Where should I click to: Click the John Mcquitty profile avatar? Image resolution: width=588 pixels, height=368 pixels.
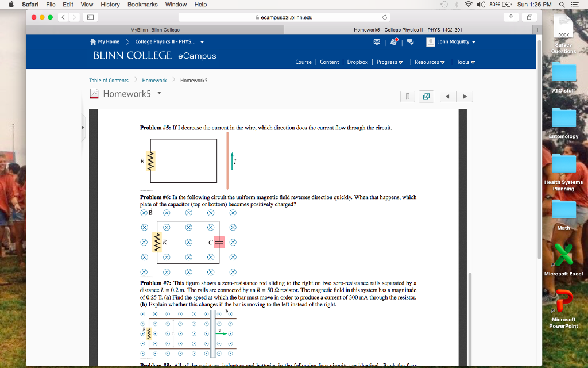[431, 41]
